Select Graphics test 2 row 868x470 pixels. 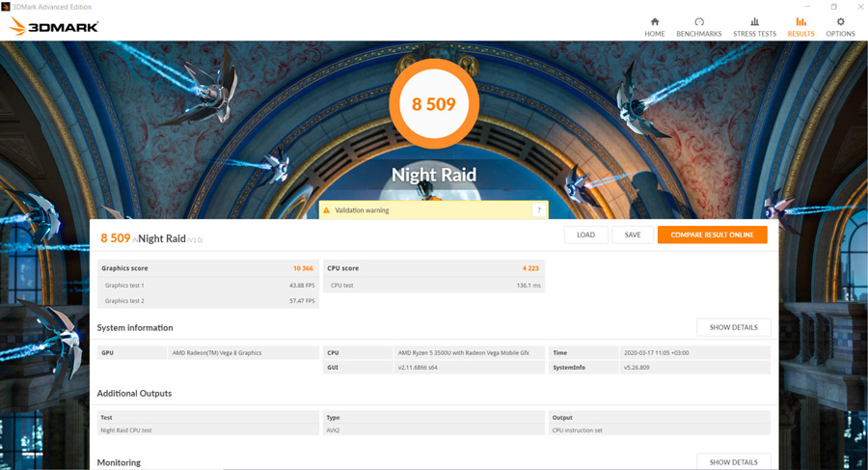(x=208, y=301)
